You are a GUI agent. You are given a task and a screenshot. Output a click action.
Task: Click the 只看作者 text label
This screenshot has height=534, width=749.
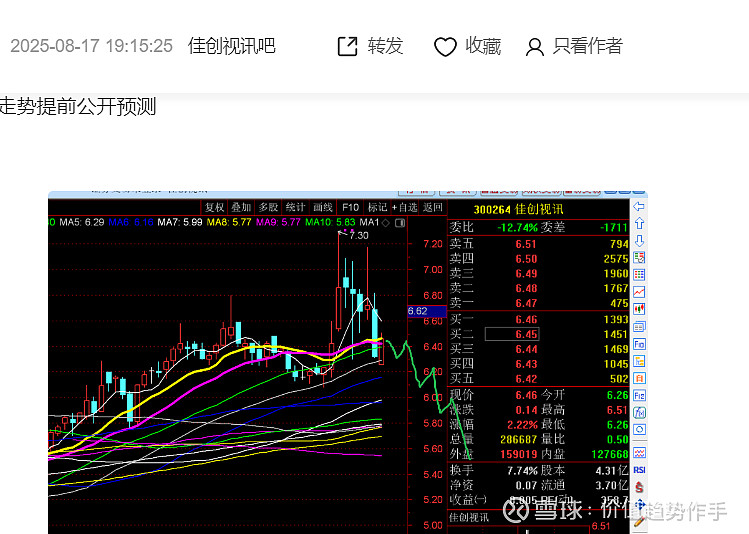click(588, 46)
